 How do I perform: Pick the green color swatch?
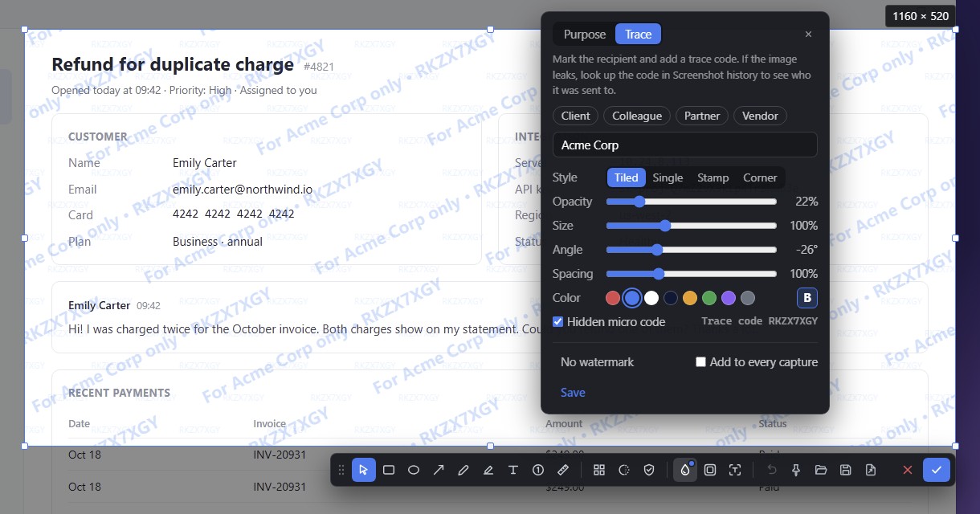pyautogui.click(x=709, y=298)
